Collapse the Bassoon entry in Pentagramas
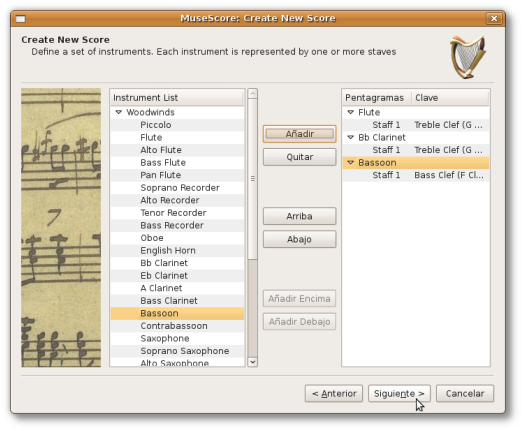The image size is (523, 431). 350,162
